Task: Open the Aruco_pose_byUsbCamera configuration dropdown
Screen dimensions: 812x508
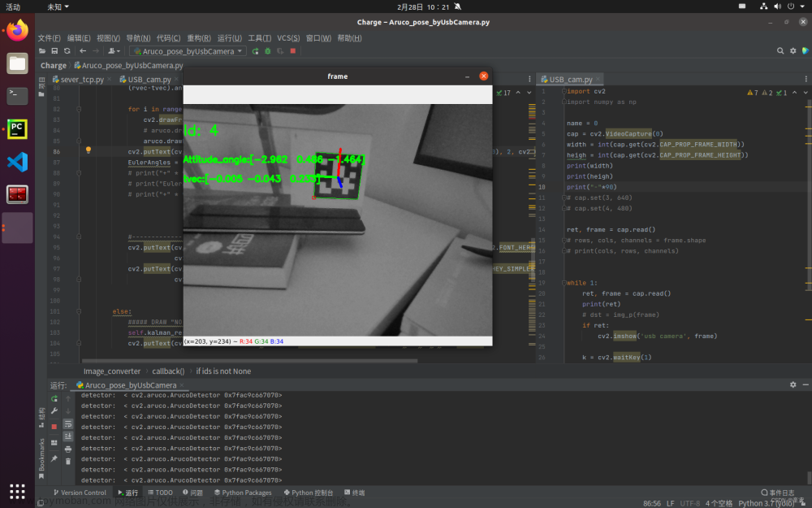Action: [x=187, y=50]
